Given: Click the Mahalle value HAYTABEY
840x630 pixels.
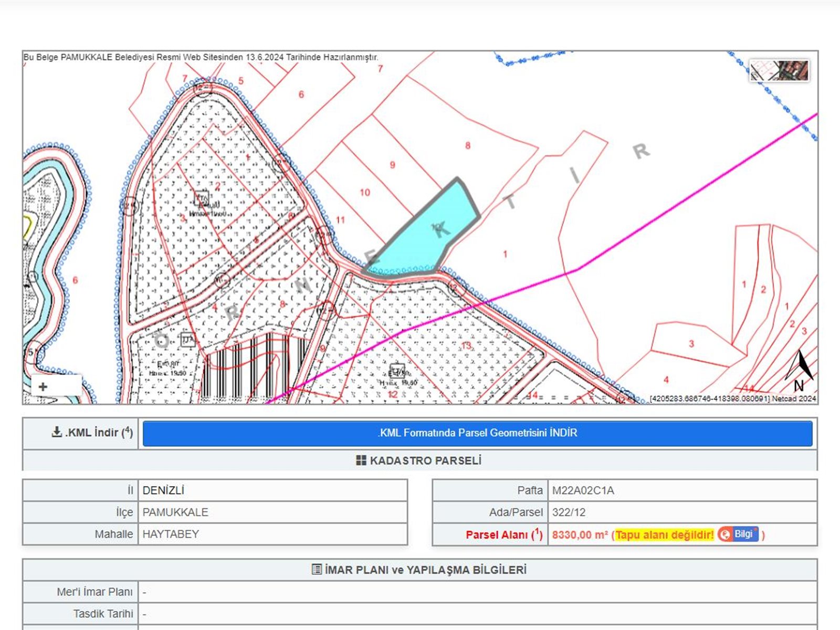Looking at the screenshot, I should [x=171, y=534].
